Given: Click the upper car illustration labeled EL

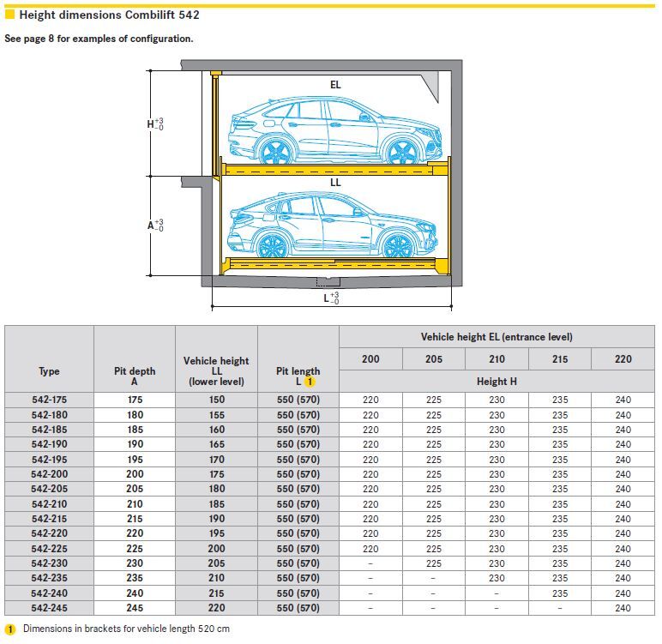Looking at the screenshot, I should 334,131.
